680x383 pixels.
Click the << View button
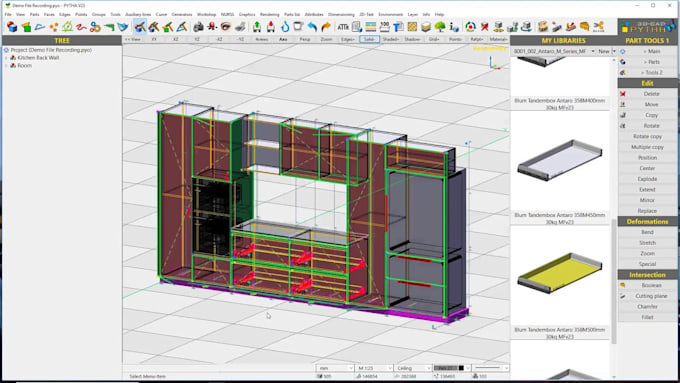[x=133, y=39]
